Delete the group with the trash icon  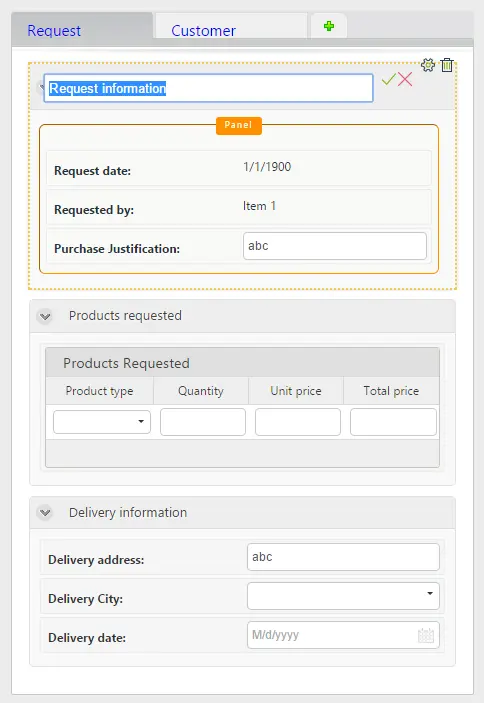coord(447,65)
